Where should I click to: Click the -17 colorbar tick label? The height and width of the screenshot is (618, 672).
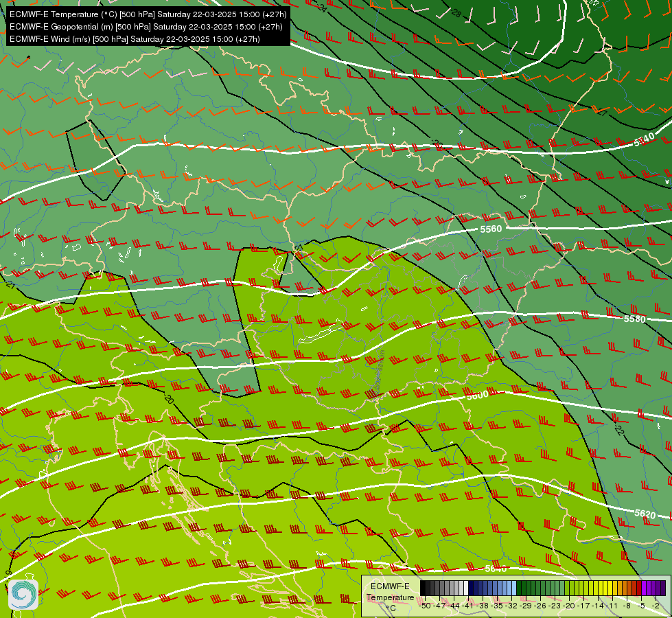pos(583,606)
